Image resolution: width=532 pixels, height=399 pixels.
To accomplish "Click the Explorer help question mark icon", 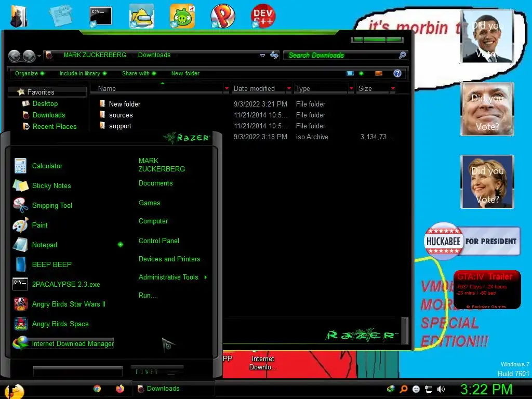I will tap(397, 73).
